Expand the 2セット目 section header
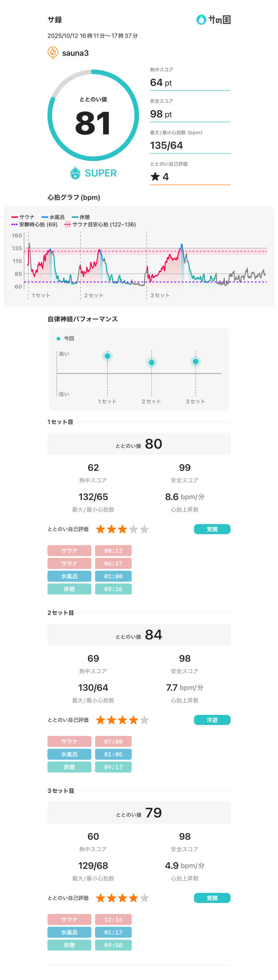 coord(60,612)
